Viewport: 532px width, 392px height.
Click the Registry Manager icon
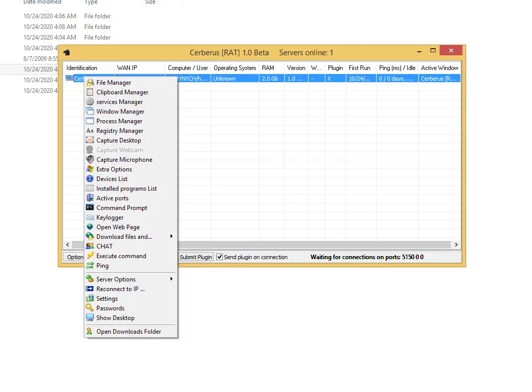click(90, 131)
